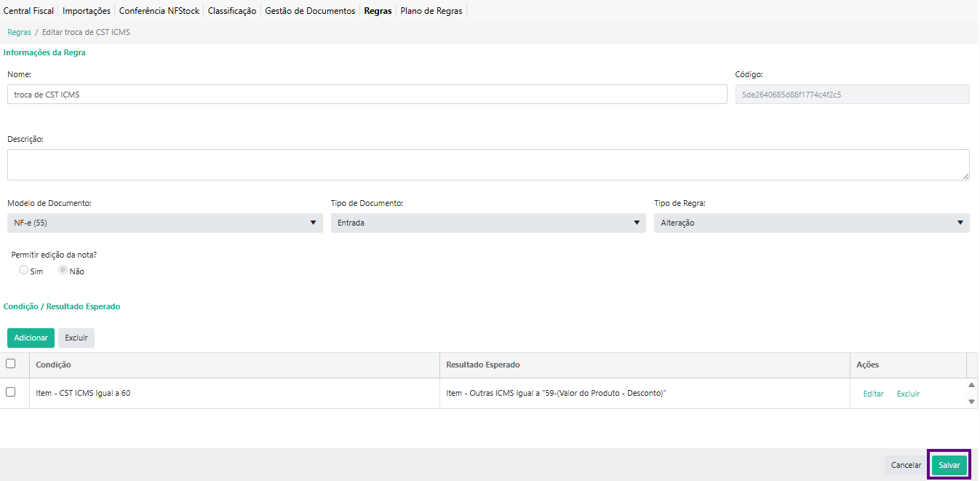The height and width of the screenshot is (481, 980).
Task: Click the Editar link in Ações column
Action: coord(873,394)
